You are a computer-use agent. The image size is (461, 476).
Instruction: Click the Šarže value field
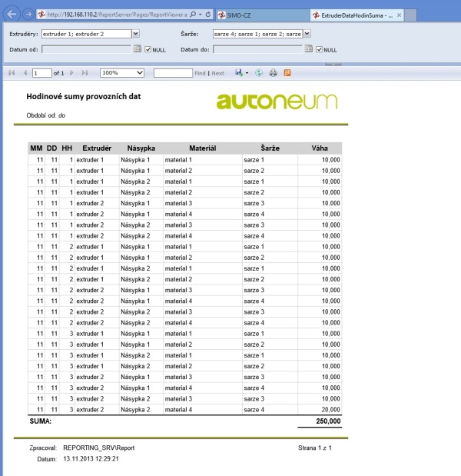pyautogui.click(x=258, y=34)
